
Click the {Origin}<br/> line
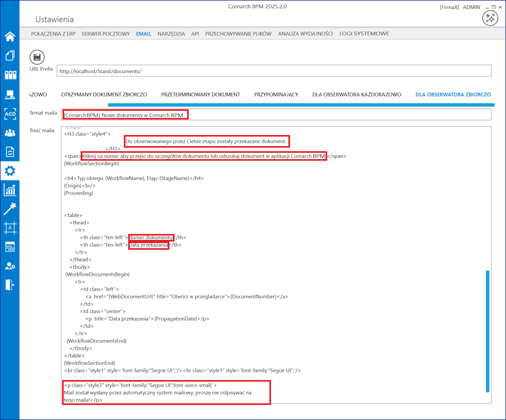[x=80, y=186]
